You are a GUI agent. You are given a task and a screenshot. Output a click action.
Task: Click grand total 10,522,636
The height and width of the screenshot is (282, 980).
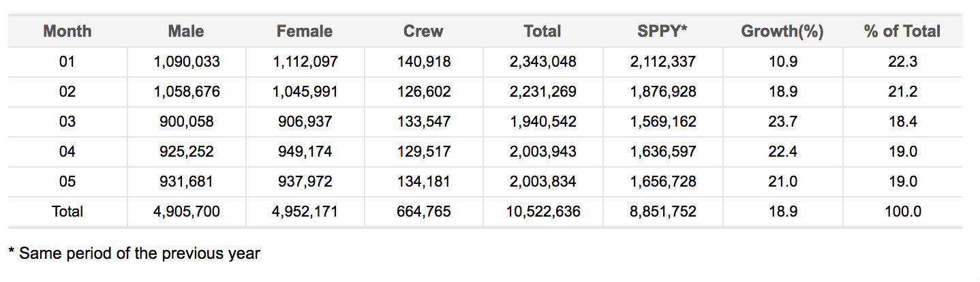click(542, 212)
